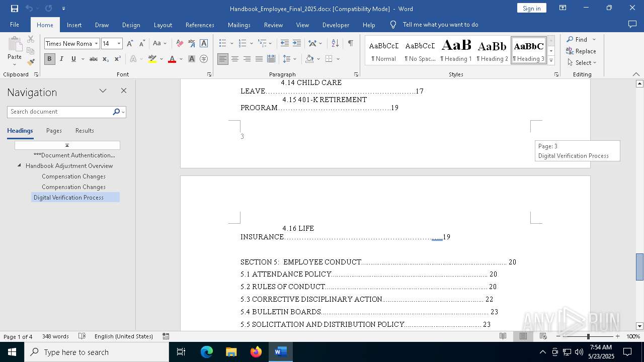The width and height of the screenshot is (644, 362).
Task: Open the Cut scissors icon
Action: click(31, 39)
